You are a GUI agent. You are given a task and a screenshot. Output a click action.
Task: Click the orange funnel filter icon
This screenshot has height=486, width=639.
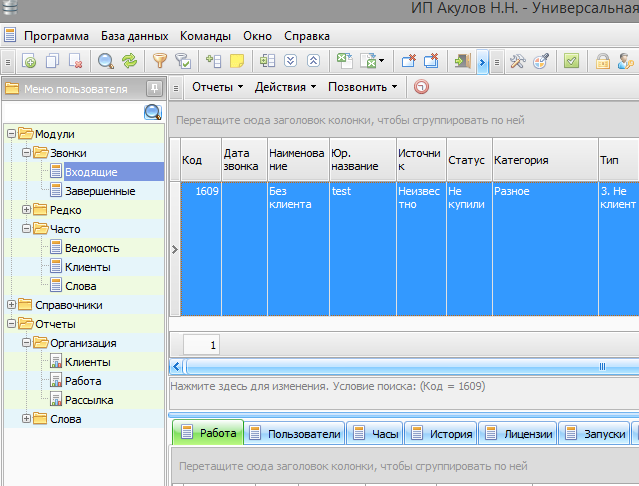(160, 62)
